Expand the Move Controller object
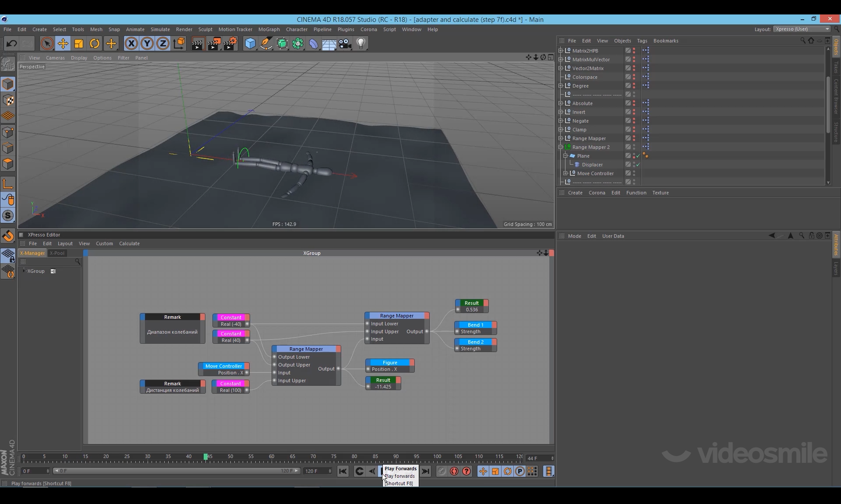The height and width of the screenshot is (504, 841). 565,173
